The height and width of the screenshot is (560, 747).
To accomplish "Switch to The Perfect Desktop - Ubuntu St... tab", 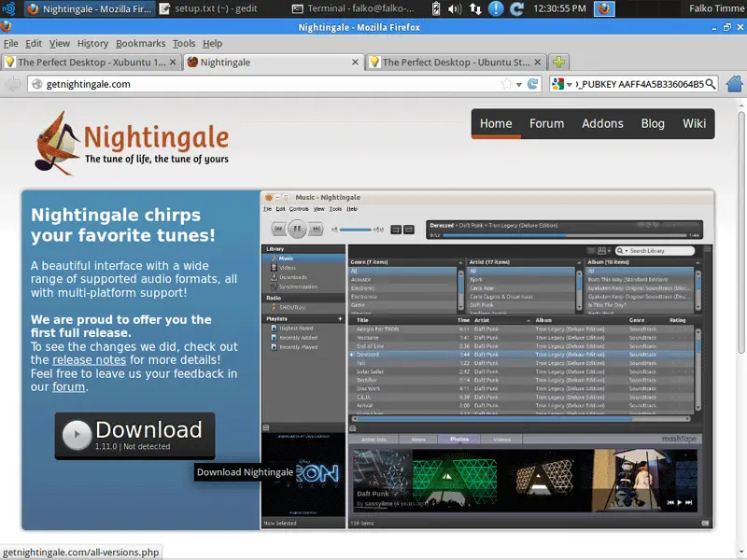I will 456,62.
